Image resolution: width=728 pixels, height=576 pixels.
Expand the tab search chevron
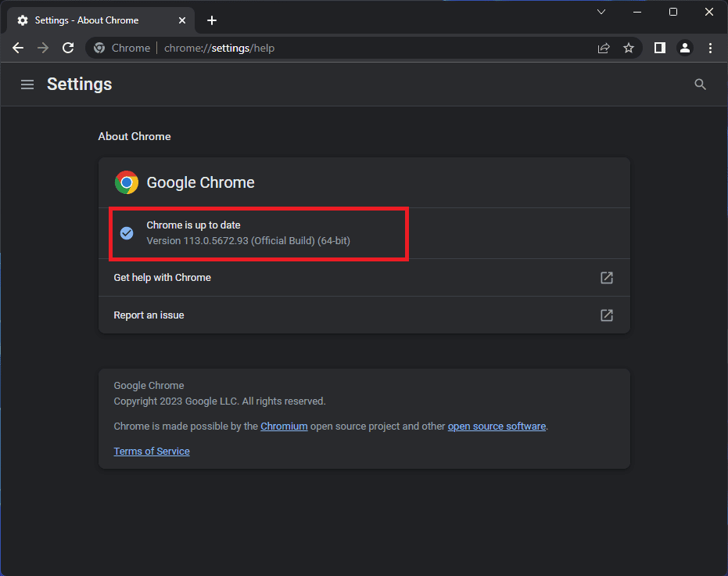click(601, 12)
